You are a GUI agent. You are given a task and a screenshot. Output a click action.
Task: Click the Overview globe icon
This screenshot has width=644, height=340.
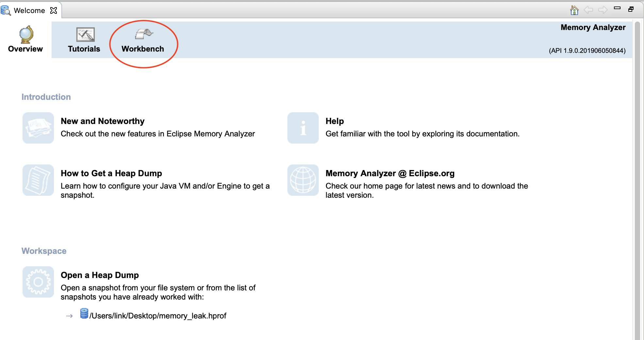[26, 35]
